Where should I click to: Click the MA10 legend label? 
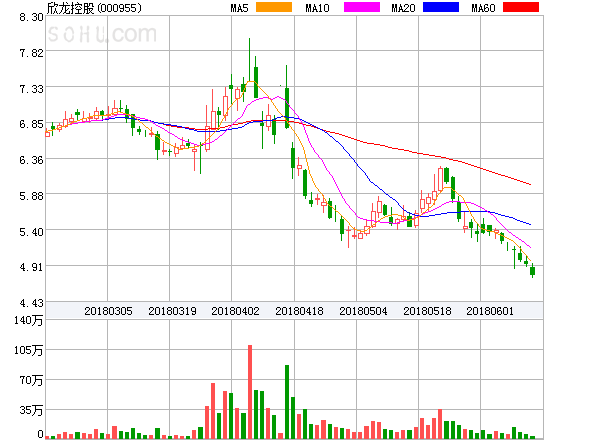317,8
